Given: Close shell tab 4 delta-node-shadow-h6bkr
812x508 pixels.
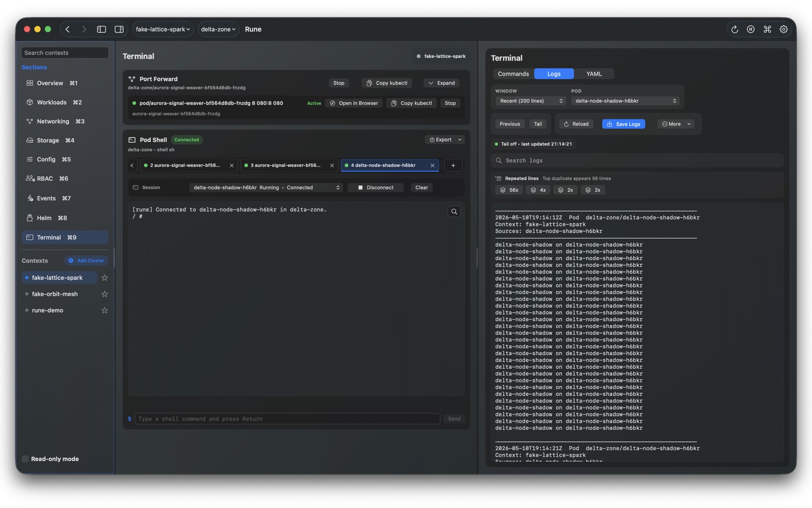Looking at the screenshot, I should click(x=432, y=166).
